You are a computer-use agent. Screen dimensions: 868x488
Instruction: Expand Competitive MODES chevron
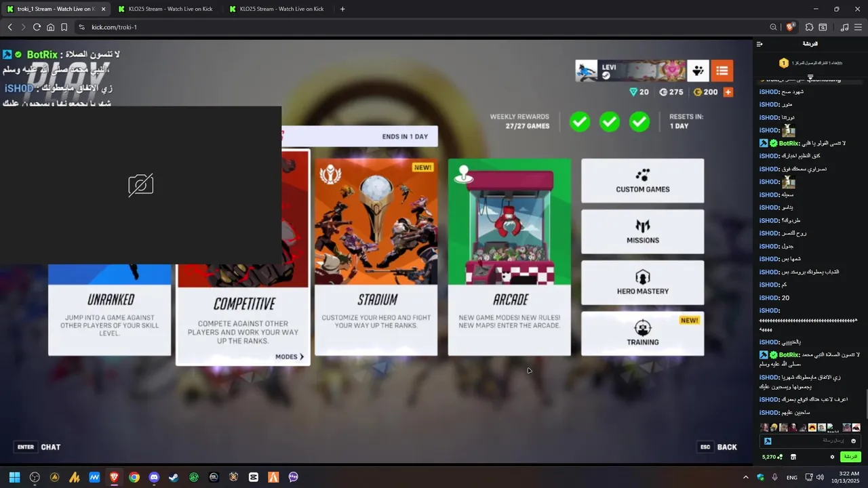coord(290,357)
